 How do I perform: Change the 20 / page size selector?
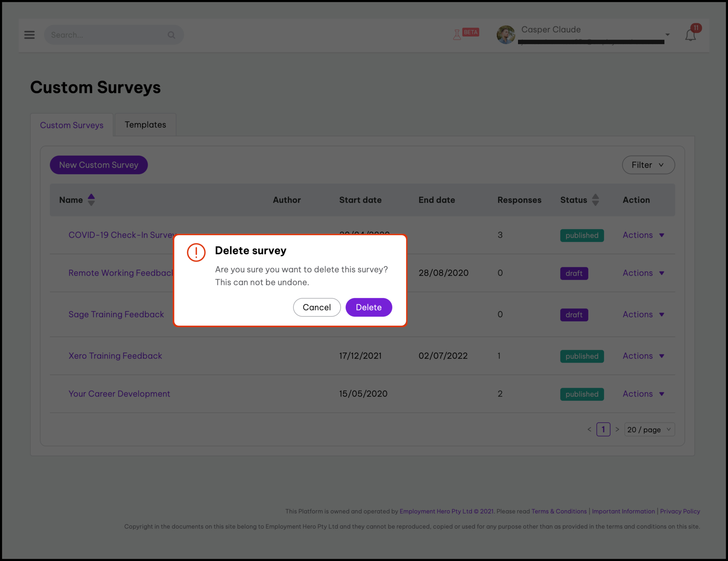pyautogui.click(x=649, y=430)
